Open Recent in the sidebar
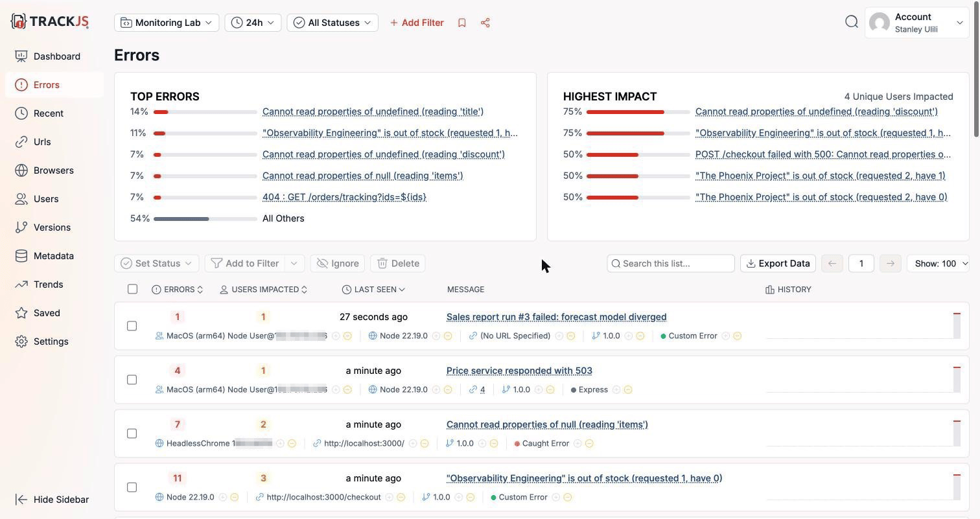Screen dimensions: 980x519 coord(54,113)
